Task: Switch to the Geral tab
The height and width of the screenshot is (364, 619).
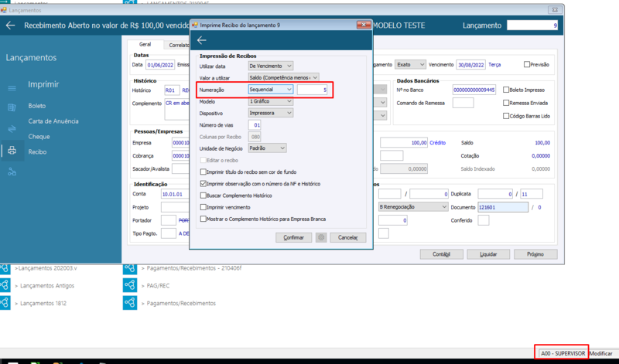Action: click(x=145, y=45)
